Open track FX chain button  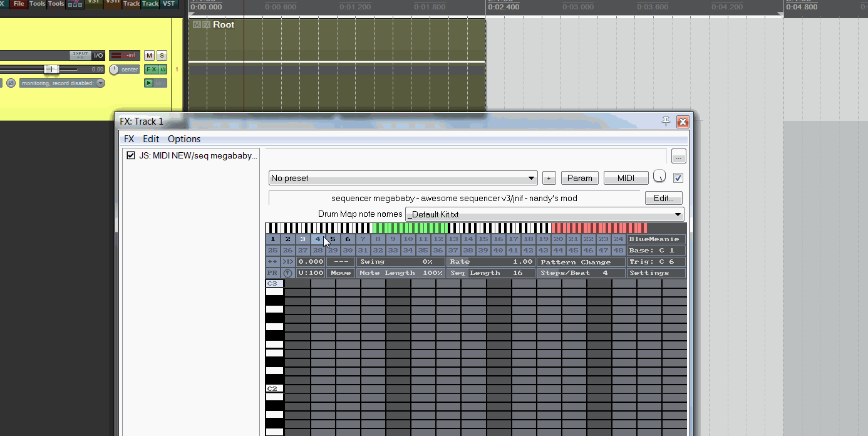[151, 70]
